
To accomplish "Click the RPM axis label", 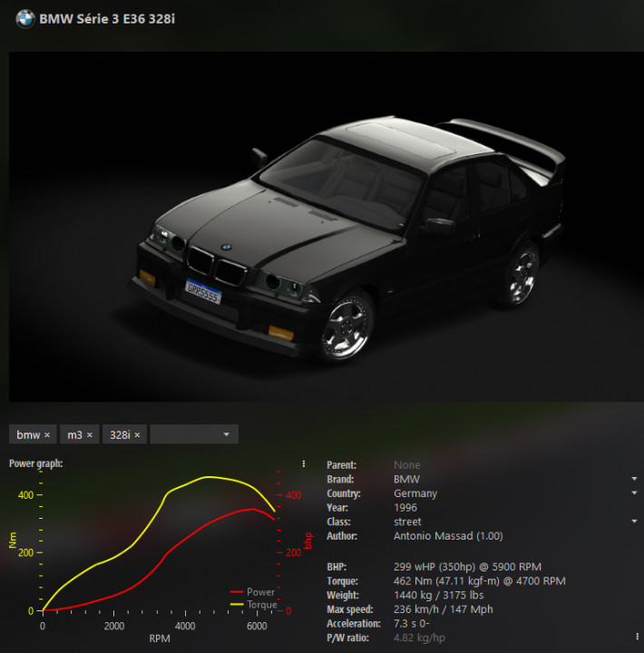I will click(x=160, y=638).
